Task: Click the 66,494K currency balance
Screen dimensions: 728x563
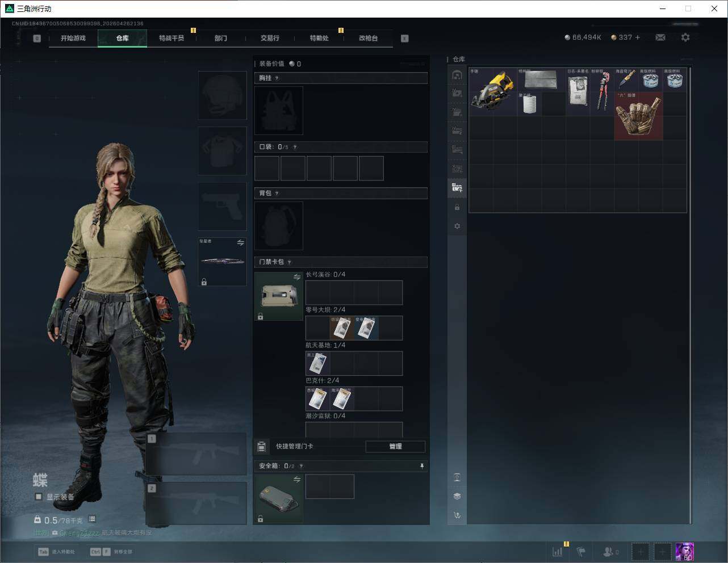Action: click(x=583, y=37)
